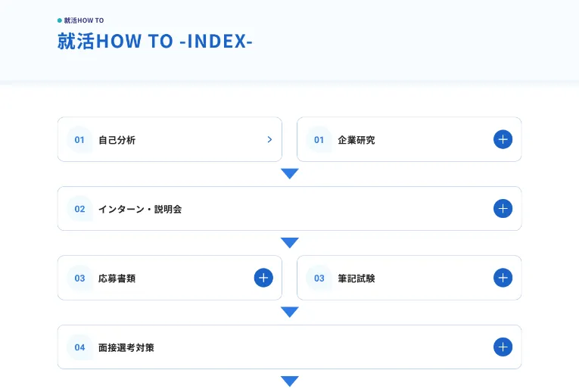Click the small 就活HOW TO breadcrumb label
Image resolution: width=579 pixels, height=392 pixels.
pyautogui.click(x=84, y=20)
